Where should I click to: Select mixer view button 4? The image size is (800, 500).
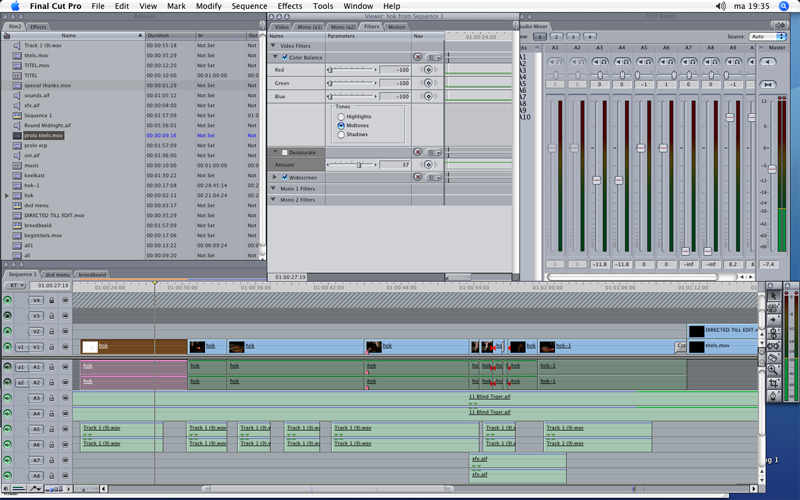pos(590,37)
